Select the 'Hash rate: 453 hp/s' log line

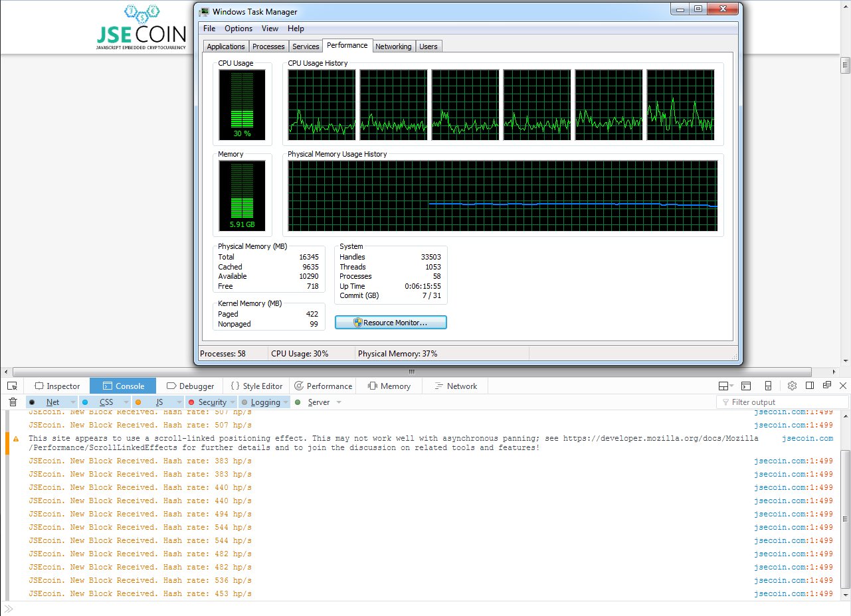(140, 593)
